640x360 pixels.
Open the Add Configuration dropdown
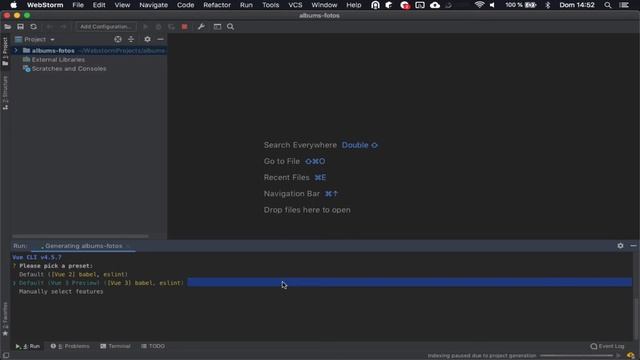point(106,27)
